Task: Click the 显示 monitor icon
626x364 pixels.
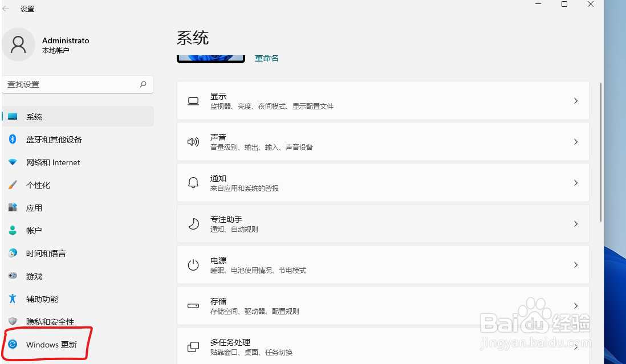Action: [x=193, y=101]
